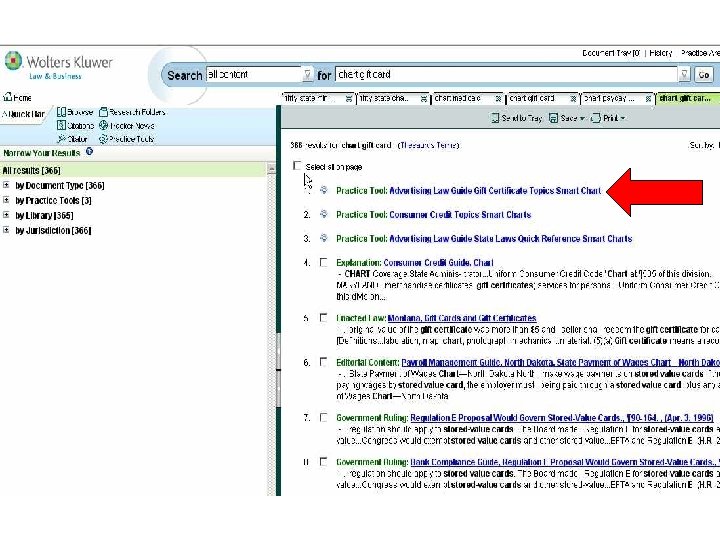This screenshot has width=720, height=540.
Task: Check box for Montana Gift Cards result
Action: [x=324, y=317]
